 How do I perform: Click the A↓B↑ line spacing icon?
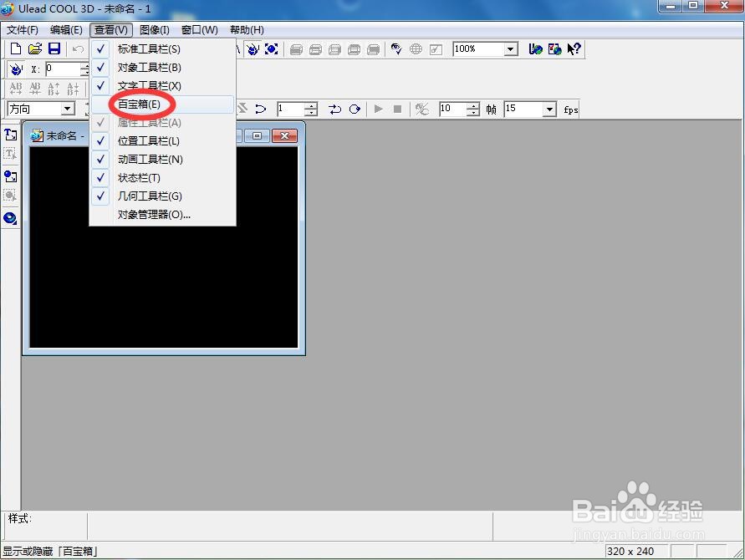tap(73, 89)
